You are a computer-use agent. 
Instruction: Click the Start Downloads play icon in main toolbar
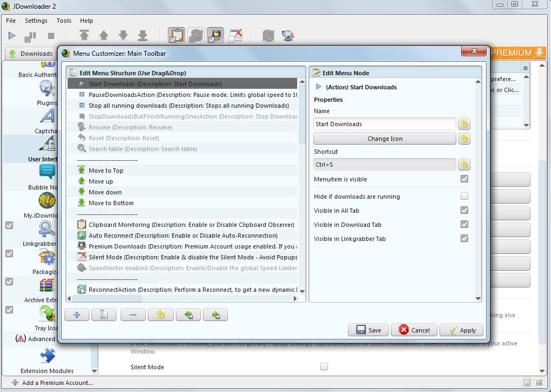coord(12,36)
